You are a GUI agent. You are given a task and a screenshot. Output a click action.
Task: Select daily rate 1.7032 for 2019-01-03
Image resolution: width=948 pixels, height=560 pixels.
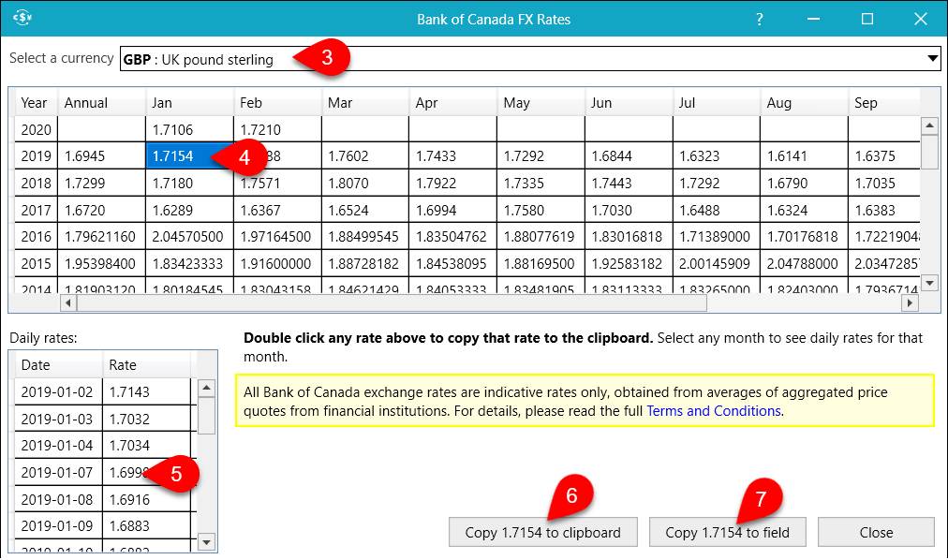coord(147,419)
